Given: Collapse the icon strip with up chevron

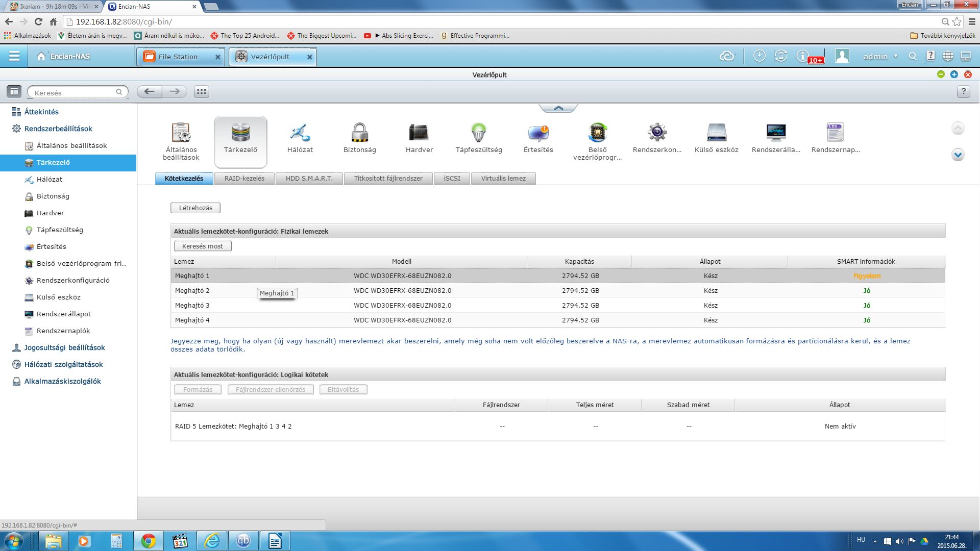Looking at the screenshot, I should [558, 108].
